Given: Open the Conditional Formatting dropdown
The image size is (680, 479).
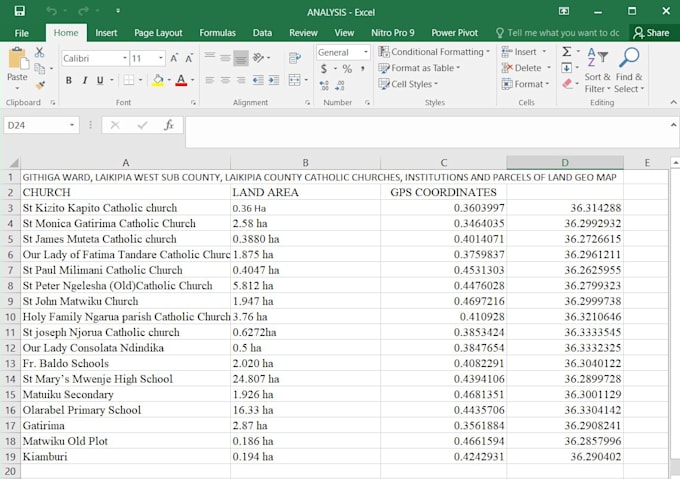Looking at the screenshot, I should (x=435, y=52).
